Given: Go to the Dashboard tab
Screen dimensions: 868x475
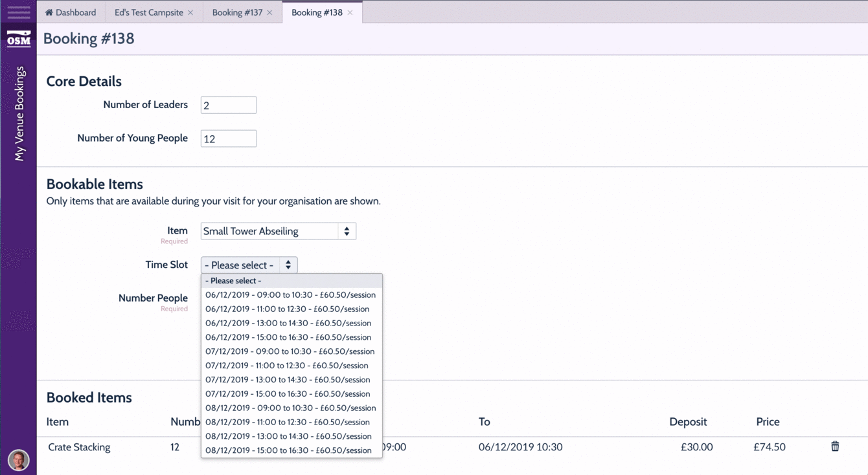Looking at the screenshot, I should [x=71, y=12].
